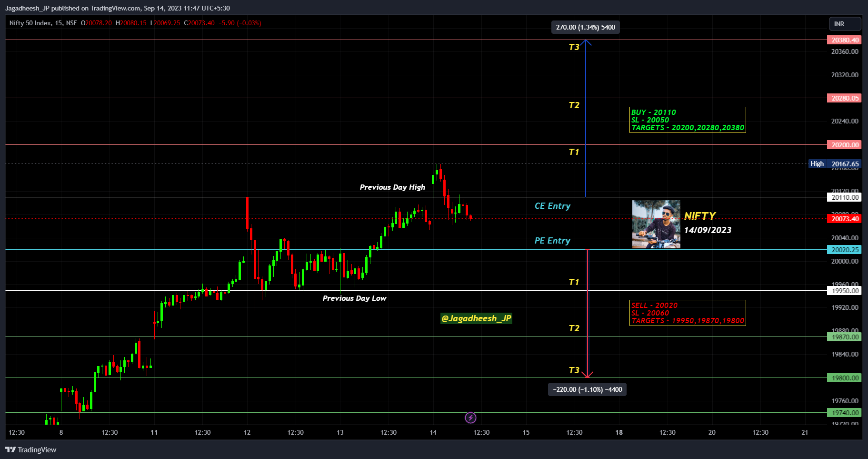The width and height of the screenshot is (868, 459).
Task: Click the 14/09/2023 date text
Action: 708,230
